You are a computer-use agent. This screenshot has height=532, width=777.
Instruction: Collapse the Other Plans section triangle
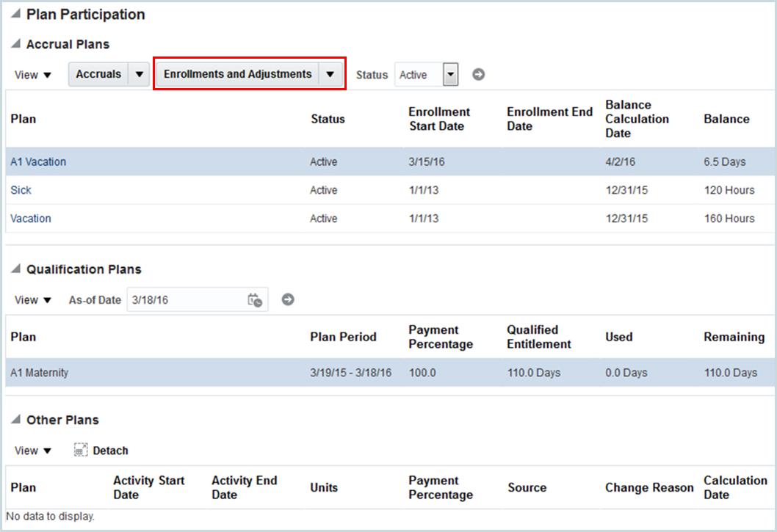pyautogui.click(x=15, y=420)
